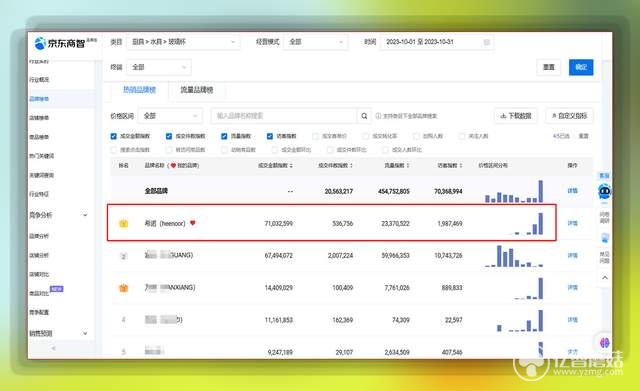This screenshot has height=391, width=640.
Task: Open the calendar icon in date field
Action: point(487,42)
